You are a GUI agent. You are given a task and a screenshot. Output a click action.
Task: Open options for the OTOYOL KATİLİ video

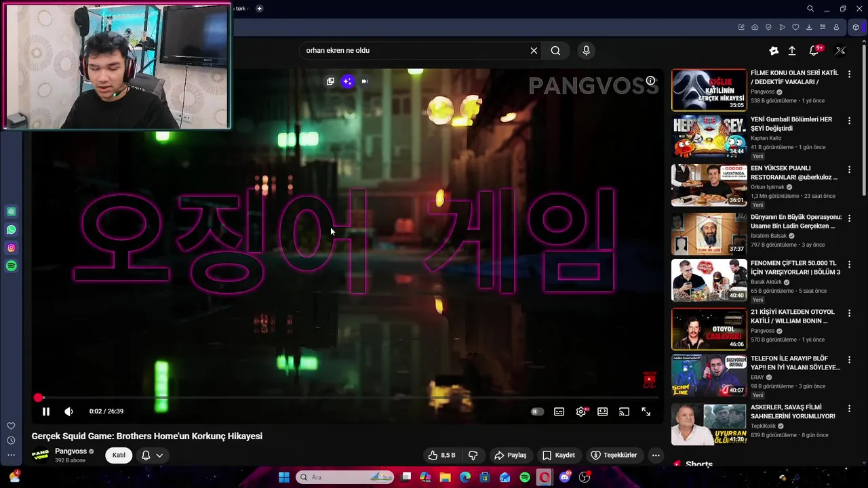click(x=849, y=313)
